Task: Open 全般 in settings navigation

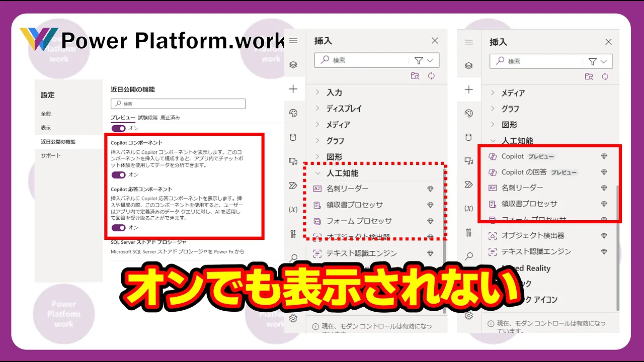Action: (46, 114)
